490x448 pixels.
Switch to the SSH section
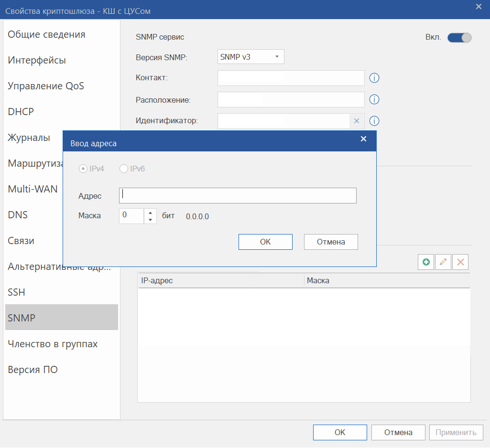(17, 292)
